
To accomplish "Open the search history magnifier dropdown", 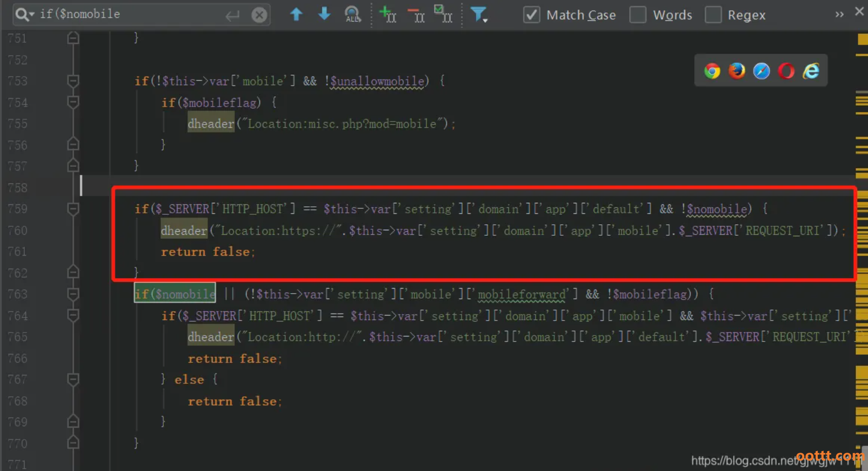I will point(24,14).
